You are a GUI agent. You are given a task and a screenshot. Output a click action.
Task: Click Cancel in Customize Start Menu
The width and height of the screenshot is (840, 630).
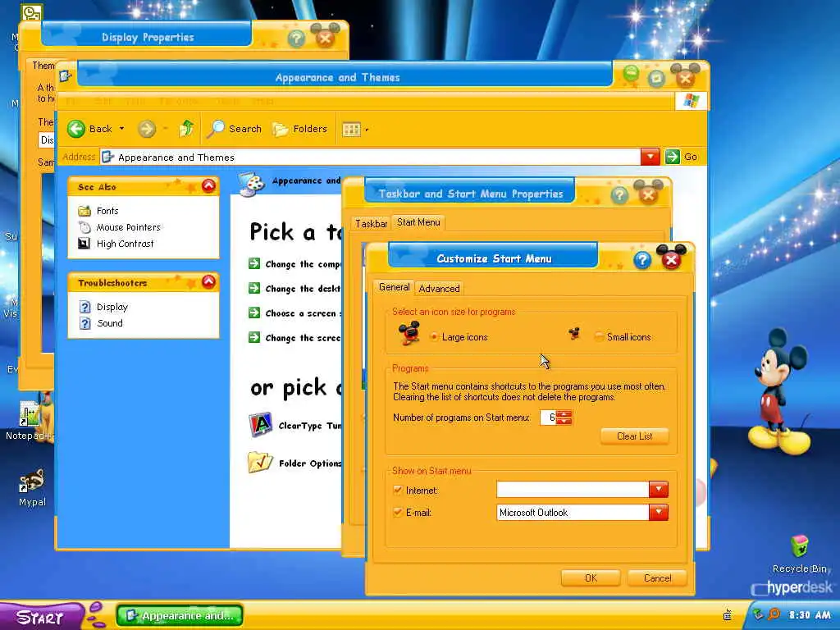(657, 578)
